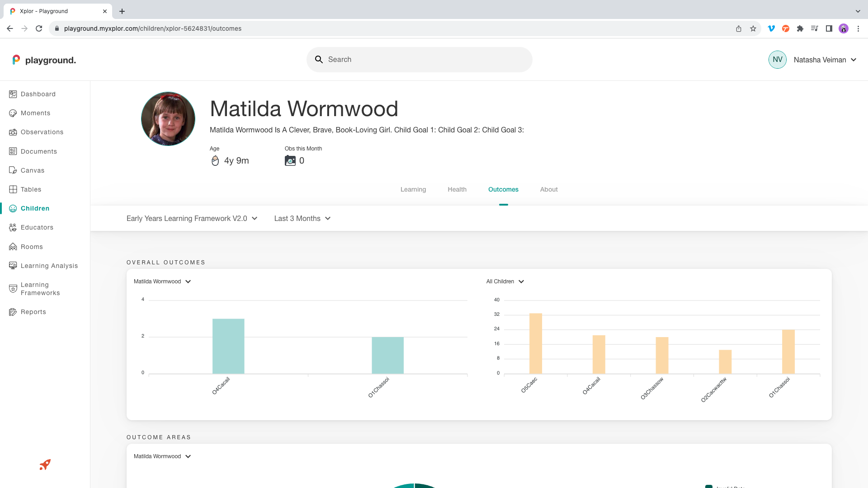Click into the Search field
Viewport: 868px width, 488px height.
point(425,60)
